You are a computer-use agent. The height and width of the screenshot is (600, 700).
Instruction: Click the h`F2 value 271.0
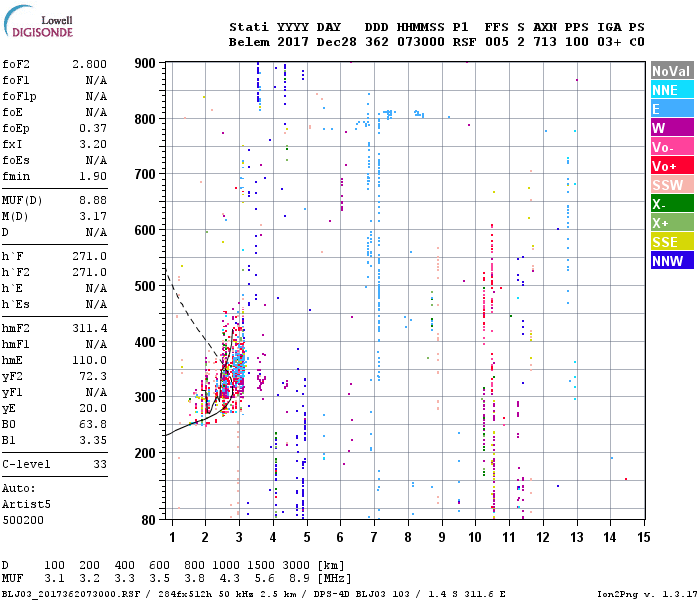(x=89, y=272)
